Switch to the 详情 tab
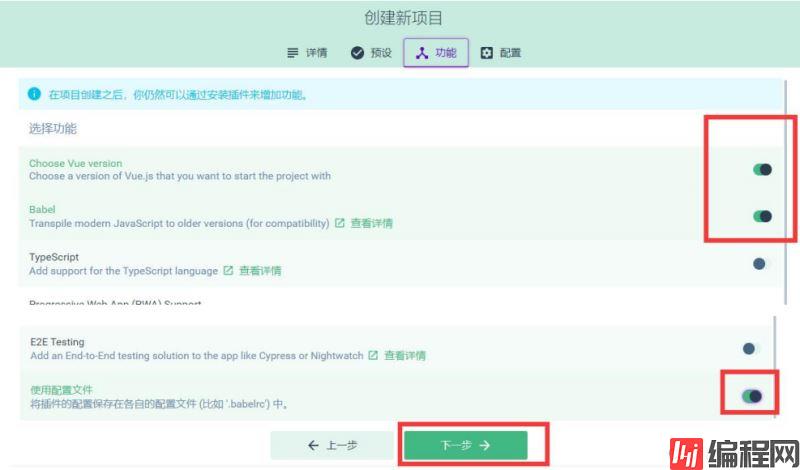Screen dimensions: 800x470 pos(306,53)
